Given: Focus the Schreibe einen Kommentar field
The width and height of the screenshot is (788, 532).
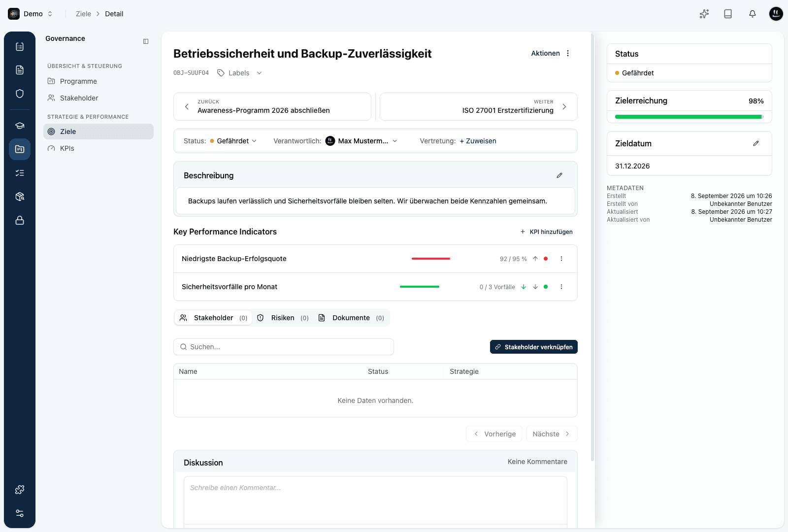Looking at the screenshot, I should click(x=375, y=500).
